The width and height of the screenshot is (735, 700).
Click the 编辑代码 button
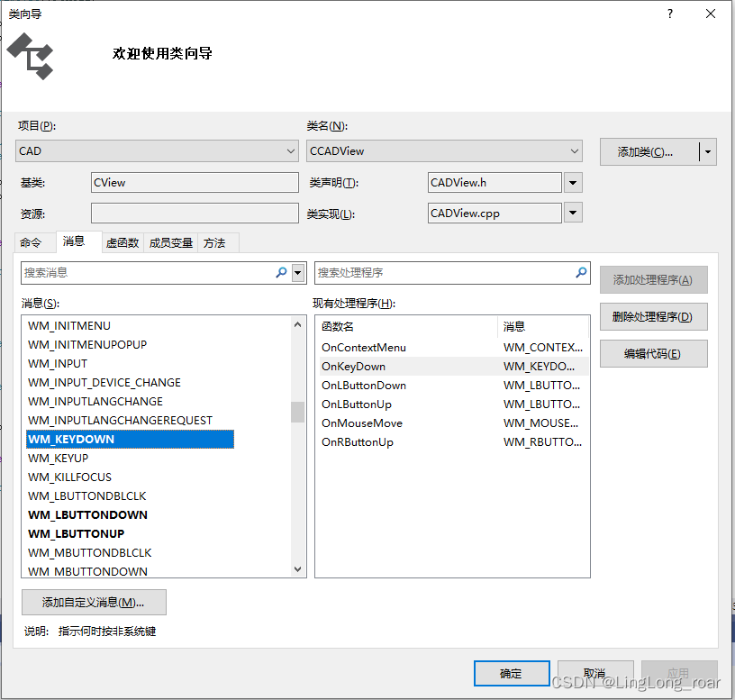653,353
